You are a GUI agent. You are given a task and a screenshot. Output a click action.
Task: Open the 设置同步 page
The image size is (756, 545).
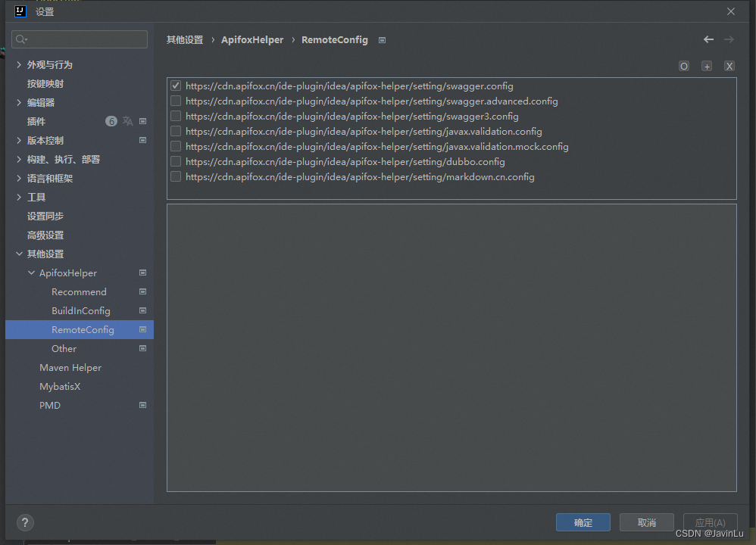click(x=45, y=216)
